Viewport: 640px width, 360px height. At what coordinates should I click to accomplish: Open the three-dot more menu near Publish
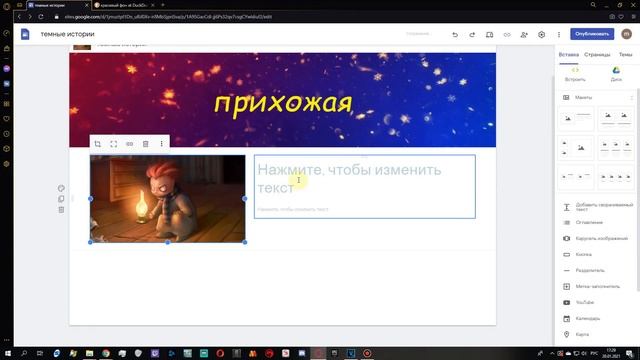tap(559, 35)
